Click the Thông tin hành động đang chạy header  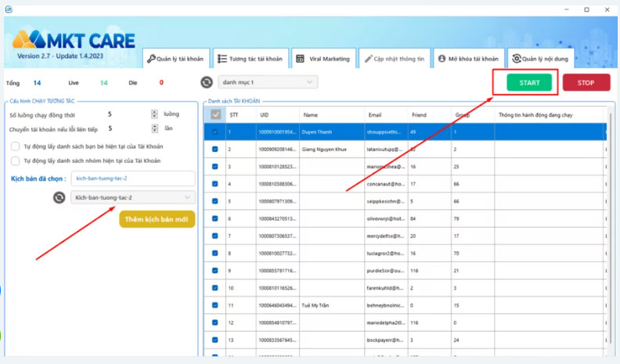pos(549,115)
